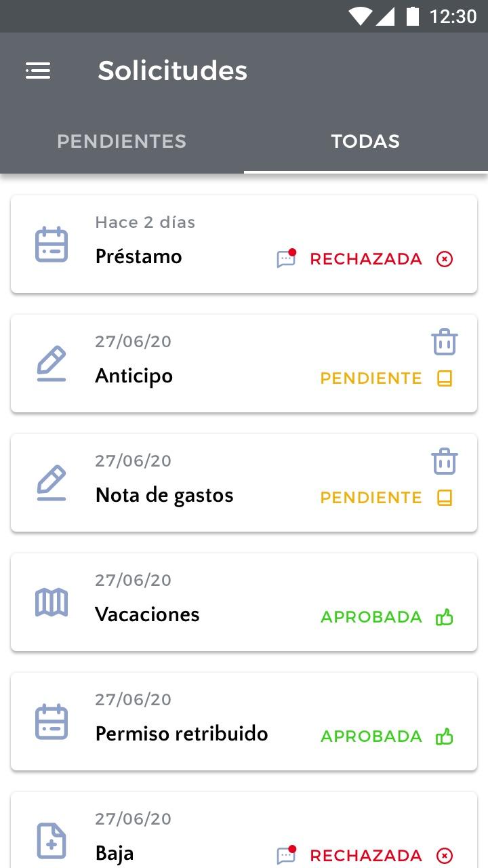Click calendar icon on Permiso retribuido card
The image size is (488, 868).
tap(52, 722)
